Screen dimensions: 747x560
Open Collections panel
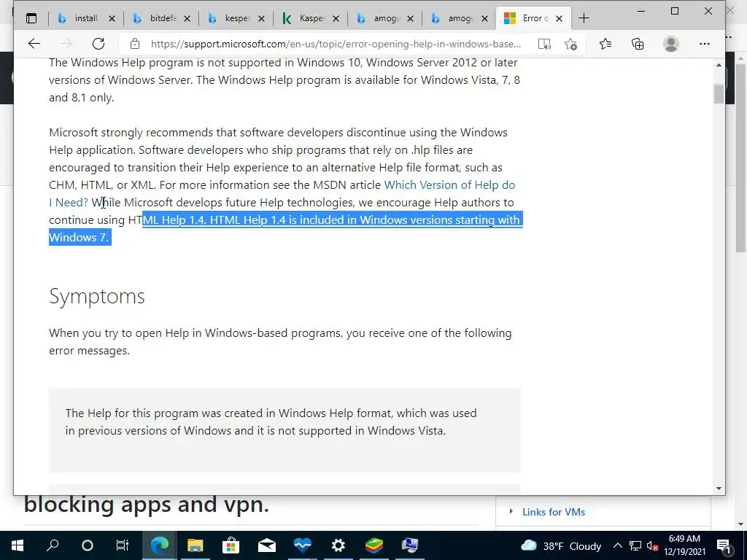click(x=638, y=44)
